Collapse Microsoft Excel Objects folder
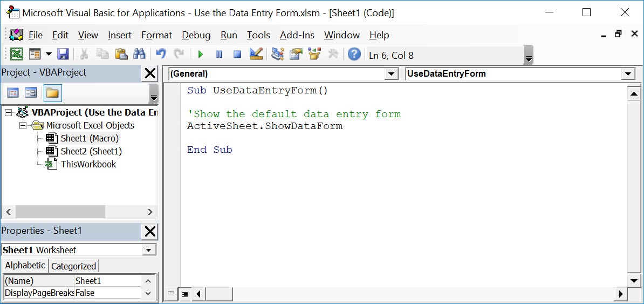The width and height of the screenshot is (644, 304). [x=23, y=125]
